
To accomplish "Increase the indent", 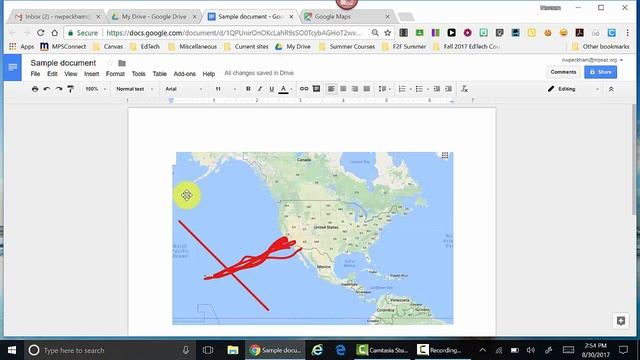I will click(449, 89).
